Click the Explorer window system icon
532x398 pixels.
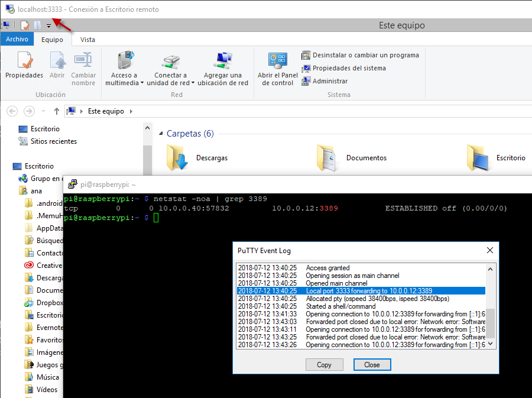[x=6, y=25]
